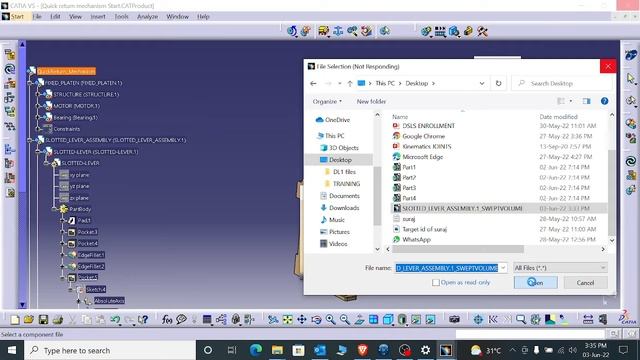Click the Normal View icon
The width and height of the screenshot is (640, 360).
(359, 320)
